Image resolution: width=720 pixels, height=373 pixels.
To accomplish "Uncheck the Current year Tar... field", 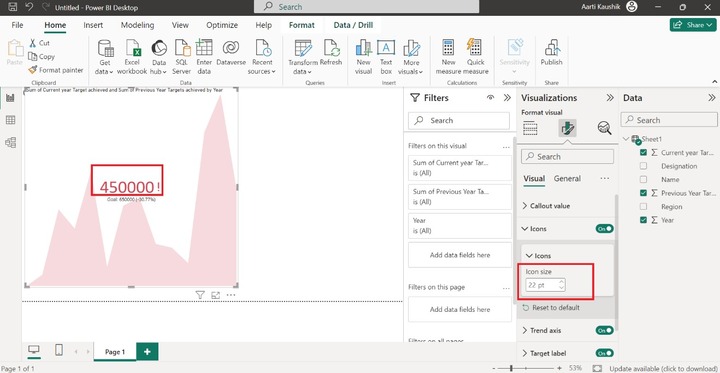I will (x=643, y=153).
